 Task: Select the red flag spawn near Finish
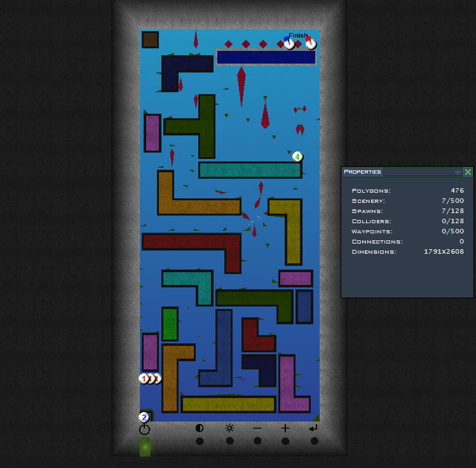pos(310,43)
